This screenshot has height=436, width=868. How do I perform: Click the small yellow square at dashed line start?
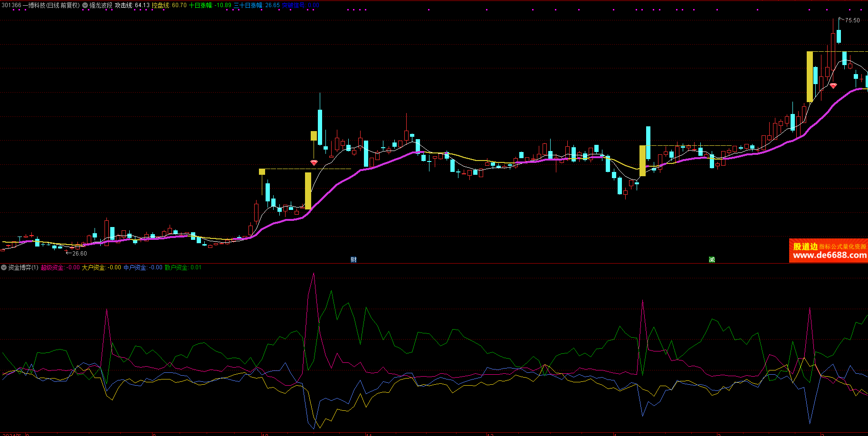pyautogui.click(x=262, y=171)
